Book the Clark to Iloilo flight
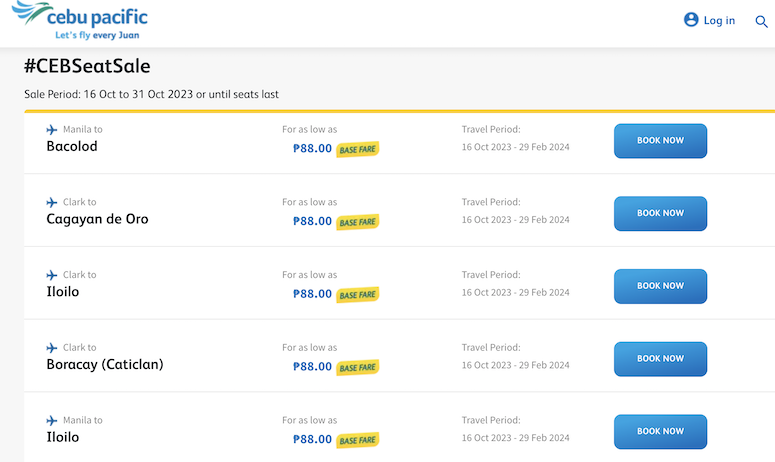Viewport: 775px width, 462px height. click(660, 286)
